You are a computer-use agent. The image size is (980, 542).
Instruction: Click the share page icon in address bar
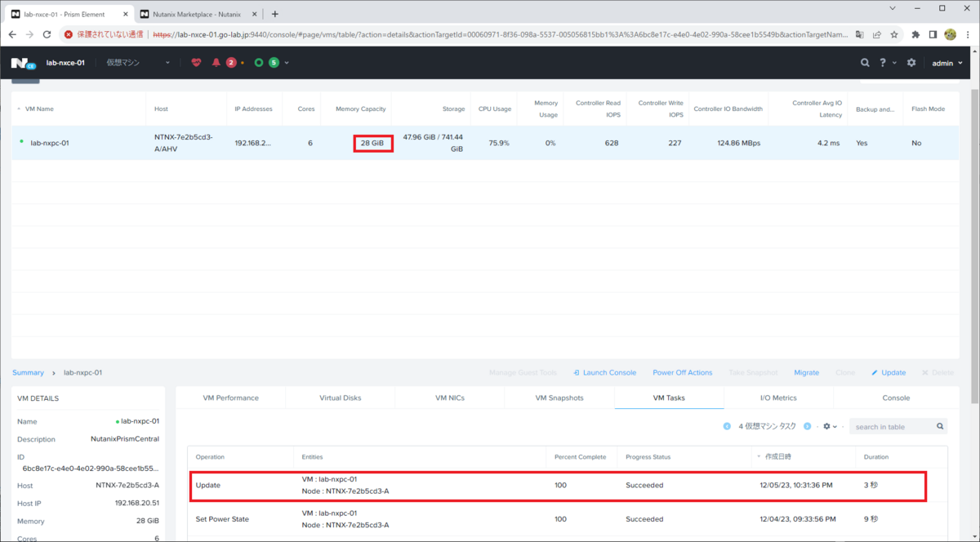point(876,34)
